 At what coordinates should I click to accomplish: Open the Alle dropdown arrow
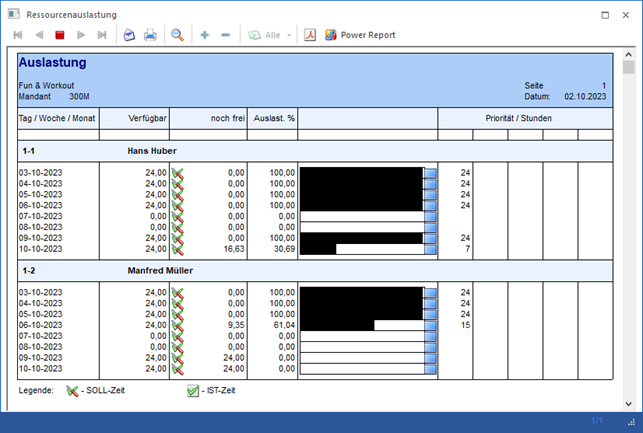289,35
